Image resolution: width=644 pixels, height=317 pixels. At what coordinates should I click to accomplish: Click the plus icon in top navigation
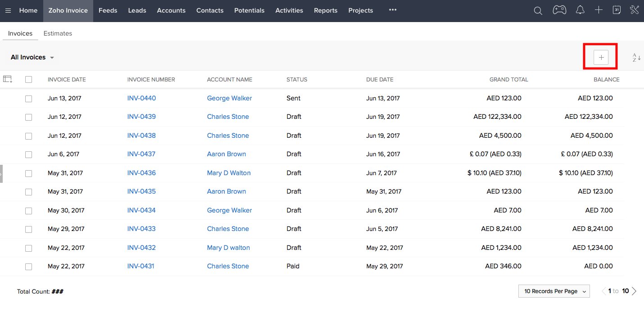point(599,10)
